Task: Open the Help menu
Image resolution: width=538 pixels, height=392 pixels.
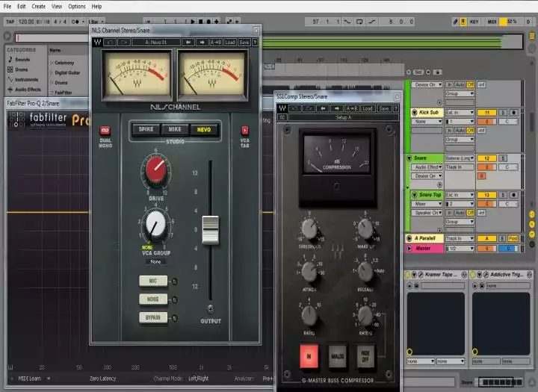Action: click(96, 6)
